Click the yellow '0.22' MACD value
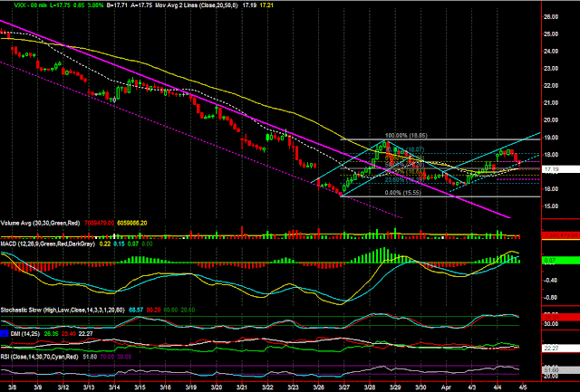This screenshot has height=392, width=580. (x=105, y=244)
